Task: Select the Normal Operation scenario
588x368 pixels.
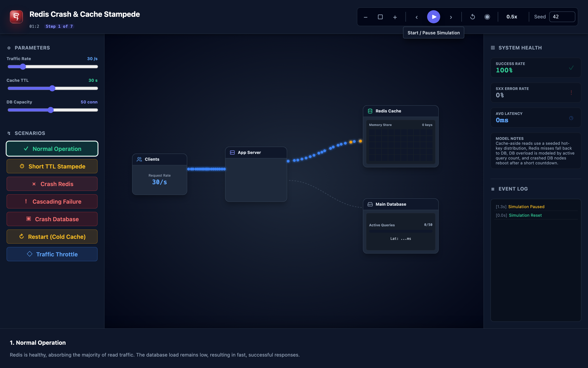Action: [52, 149]
